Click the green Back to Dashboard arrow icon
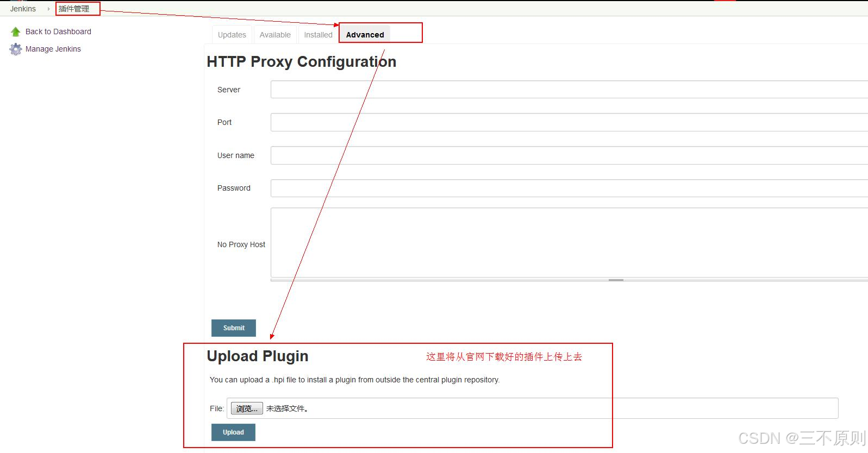The height and width of the screenshot is (453, 868). tap(16, 32)
